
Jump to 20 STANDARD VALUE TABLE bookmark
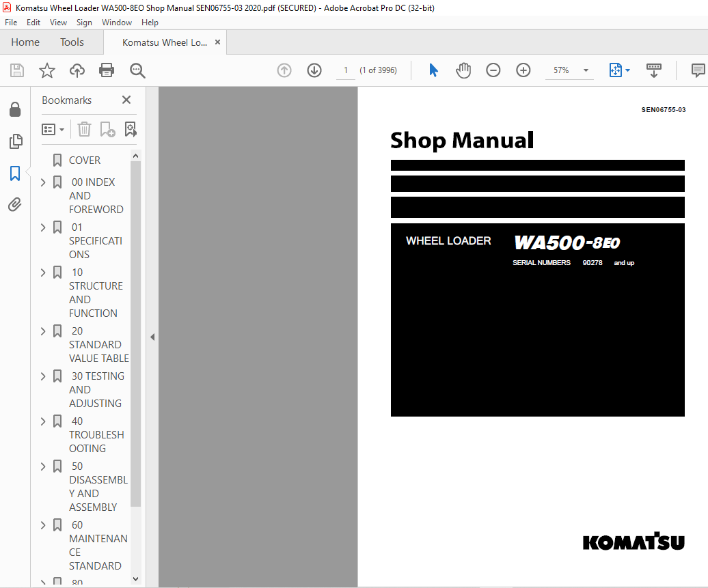[98, 345]
